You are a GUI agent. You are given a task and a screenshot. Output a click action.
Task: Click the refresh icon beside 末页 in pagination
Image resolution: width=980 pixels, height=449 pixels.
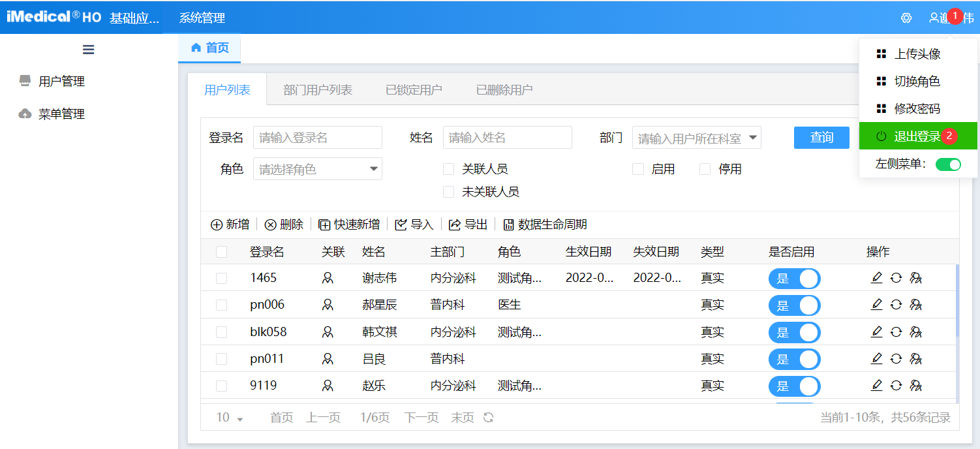pos(488,418)
